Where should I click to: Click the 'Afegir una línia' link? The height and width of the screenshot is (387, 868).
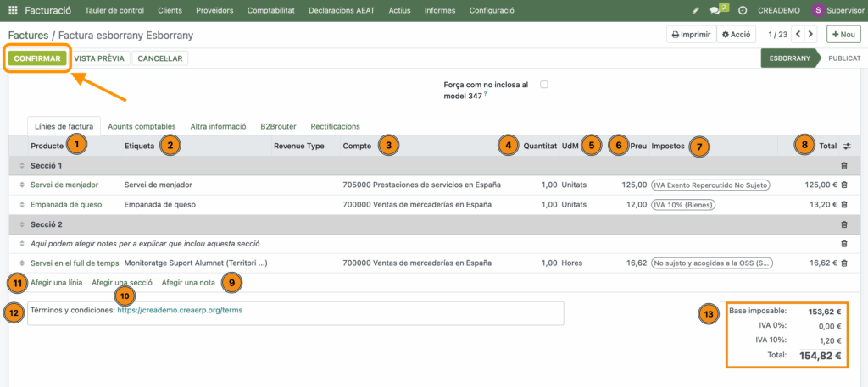[x=56, y=283]
